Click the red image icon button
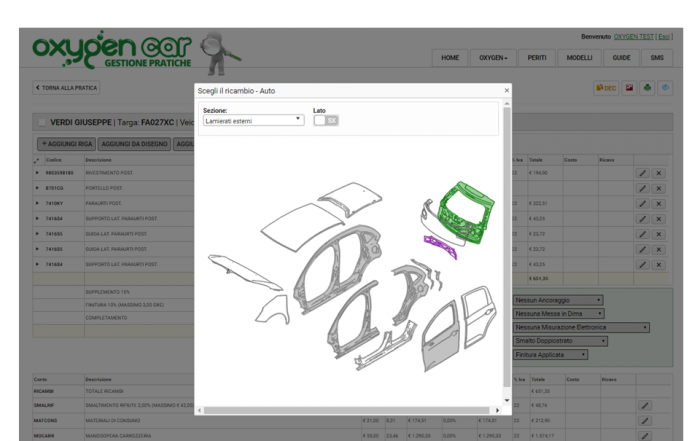The width and height of the screenshot is (700, 441). click(x=629, y=88)
